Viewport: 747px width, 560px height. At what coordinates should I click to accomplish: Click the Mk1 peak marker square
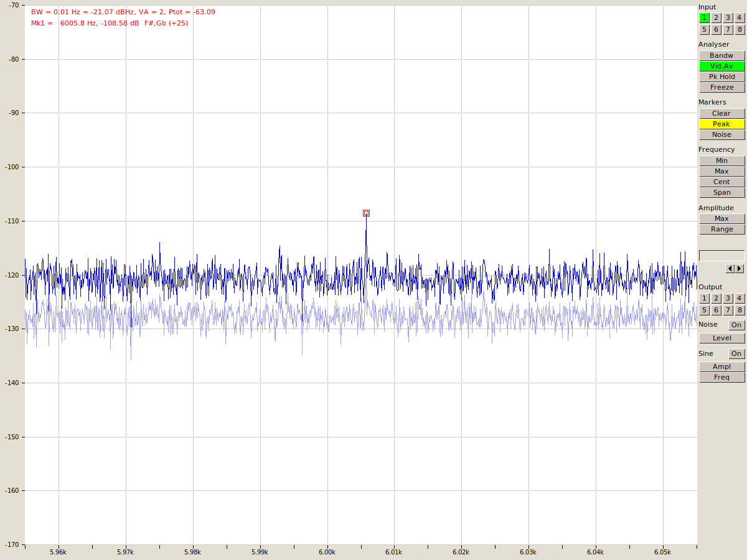coord(366,213)
